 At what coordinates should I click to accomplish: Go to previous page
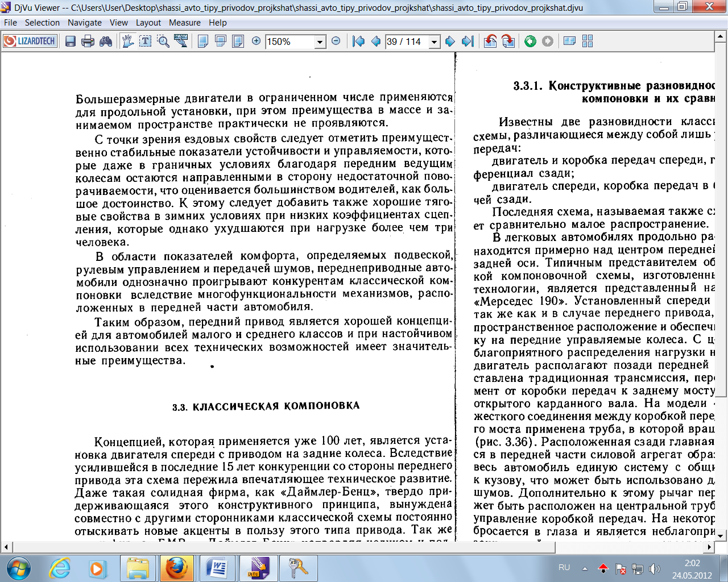[376, 41]
